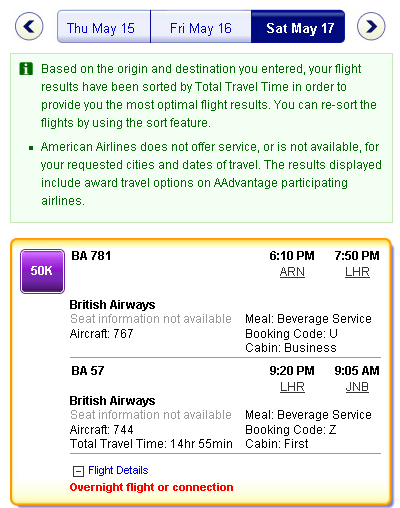Go to previous dates with left arrow
Viewport: 400px width, 508px height.
pyautogui.click(x=29, y=26)
